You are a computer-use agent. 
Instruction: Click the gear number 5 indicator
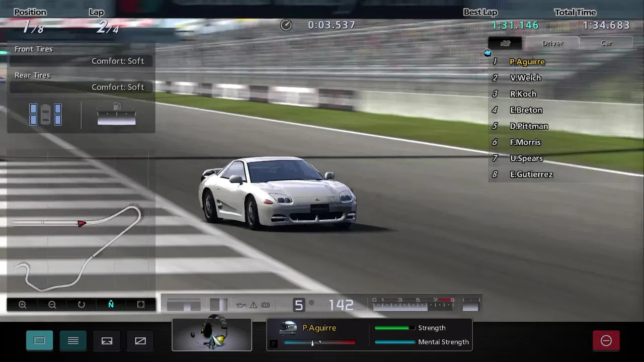tap(299, 305)
